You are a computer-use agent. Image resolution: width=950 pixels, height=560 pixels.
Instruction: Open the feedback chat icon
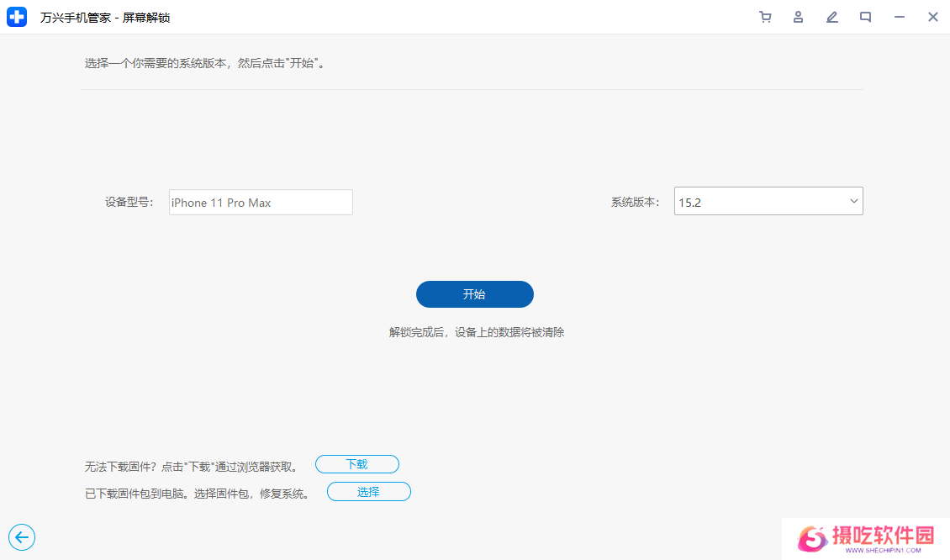pos(865,17)
